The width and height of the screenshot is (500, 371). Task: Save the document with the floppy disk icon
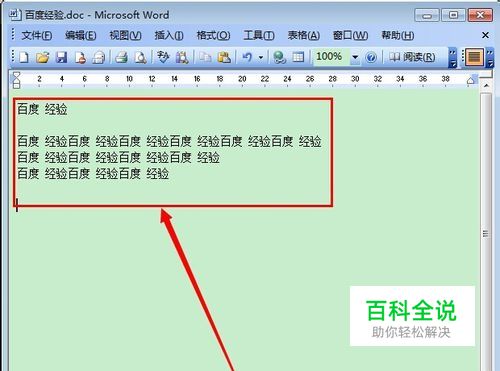(x=61, y=57)
